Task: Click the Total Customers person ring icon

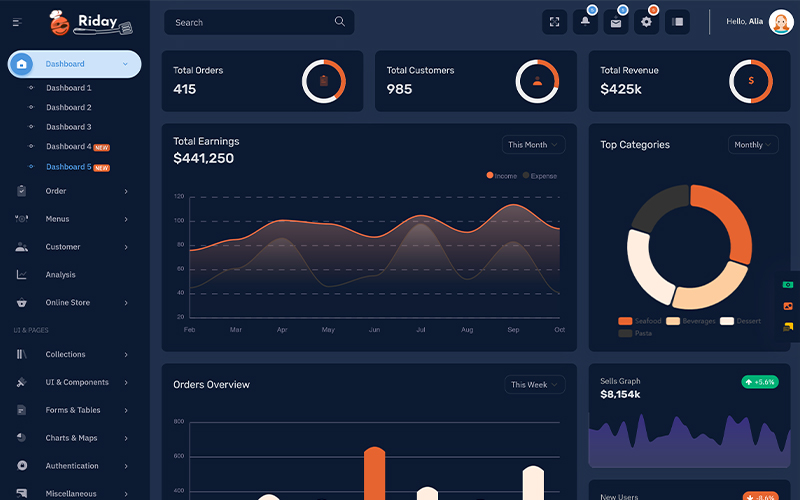Action: [x=537, y=81]
